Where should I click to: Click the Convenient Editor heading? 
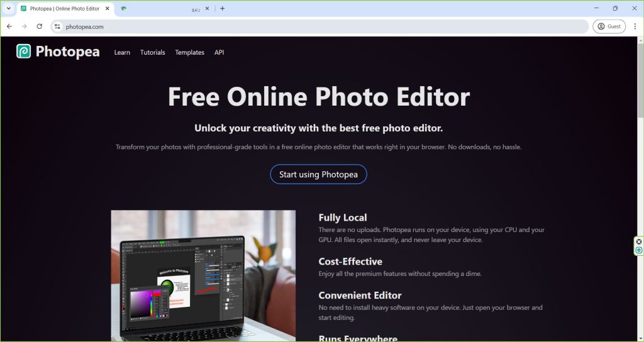[x=360, y=295]
